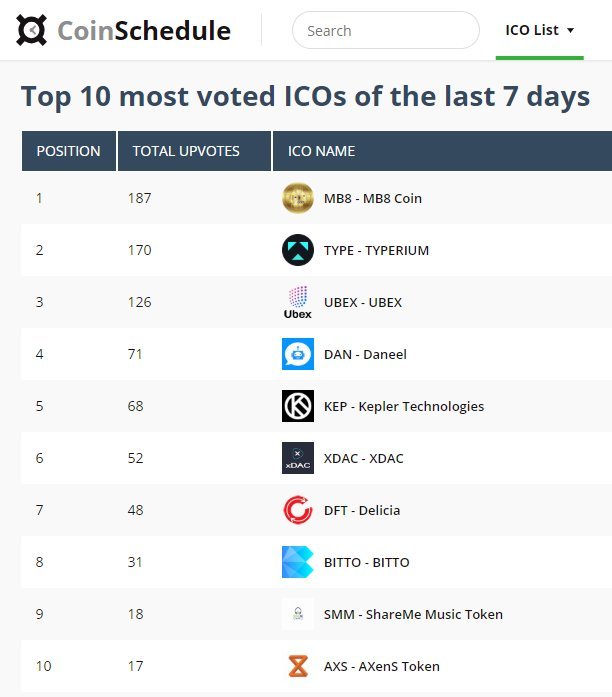Click into the Search field
612x697 pixels.
tap(386, 30)
